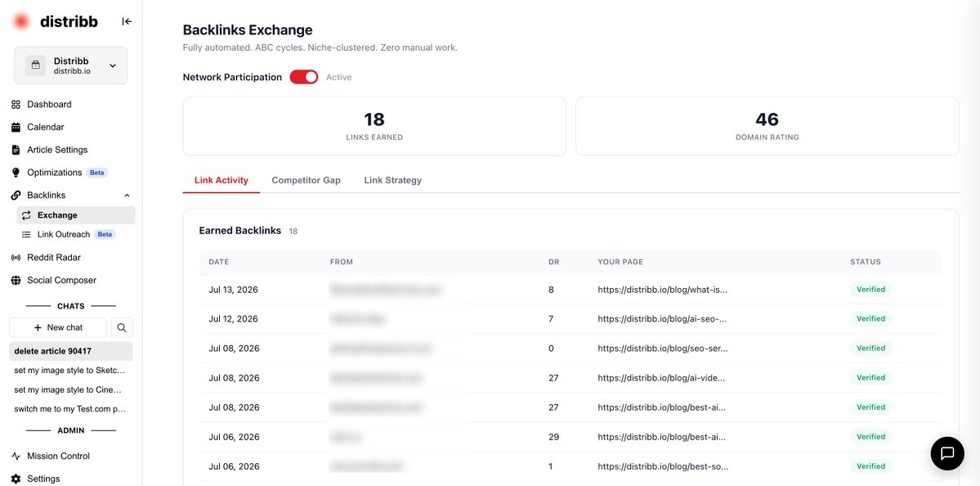Click the Reddit Radar signal icon
Screen dimensions: 980x486
point(16,258)
